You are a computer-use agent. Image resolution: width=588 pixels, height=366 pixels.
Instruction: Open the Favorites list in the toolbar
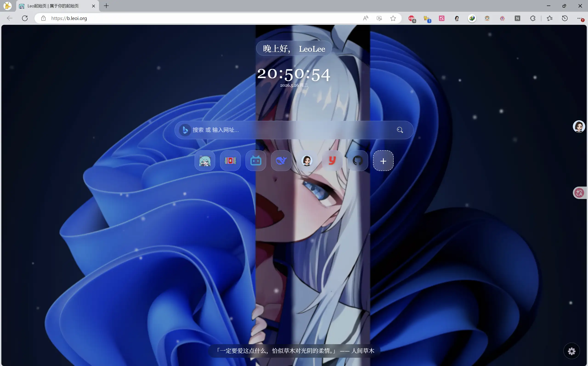(x=549, y=18)
